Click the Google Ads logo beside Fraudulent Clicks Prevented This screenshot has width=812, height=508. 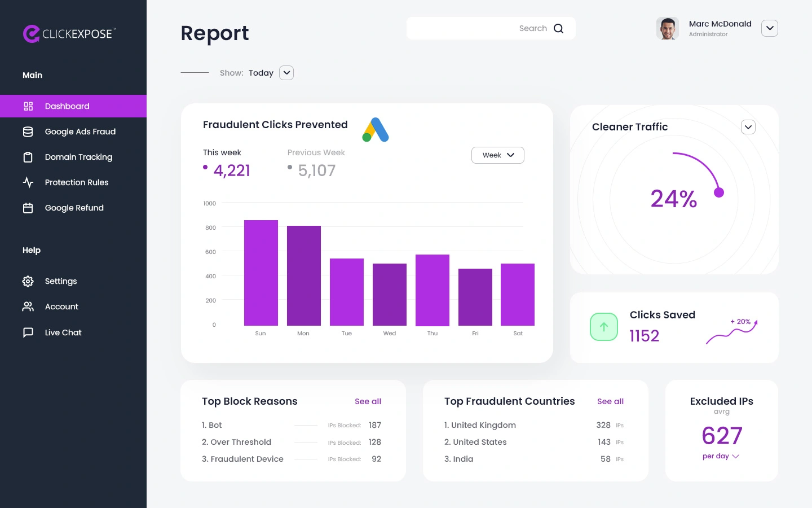point(376,129)
